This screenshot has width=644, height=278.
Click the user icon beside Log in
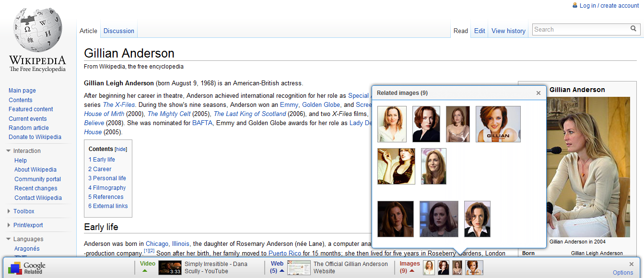(575, 5)
